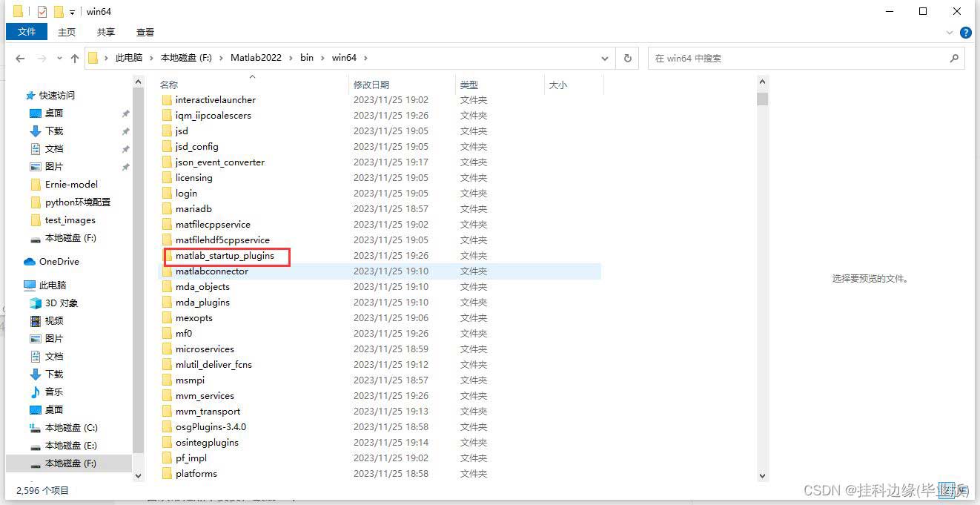Click Matlab2022 in the address breadcrumb
This screenshot has width=980, height=505.
tap(256, 58)
